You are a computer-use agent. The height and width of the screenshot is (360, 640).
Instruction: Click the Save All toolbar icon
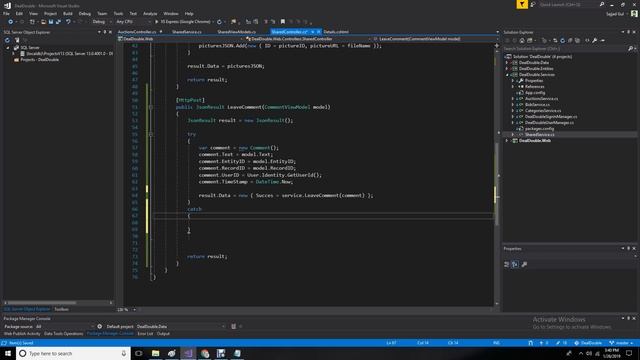click(x=58, y=22)
